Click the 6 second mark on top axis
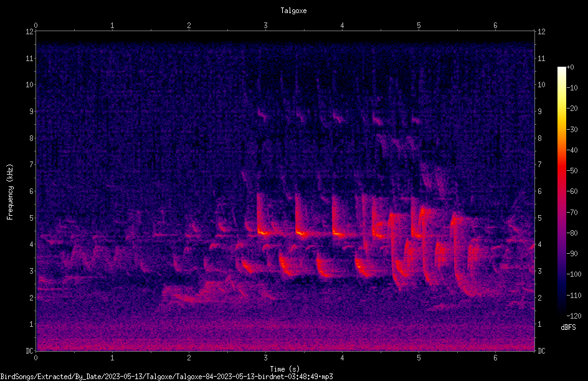The width and height of the screenshot is (588, 381). click(x=495, y=26)
